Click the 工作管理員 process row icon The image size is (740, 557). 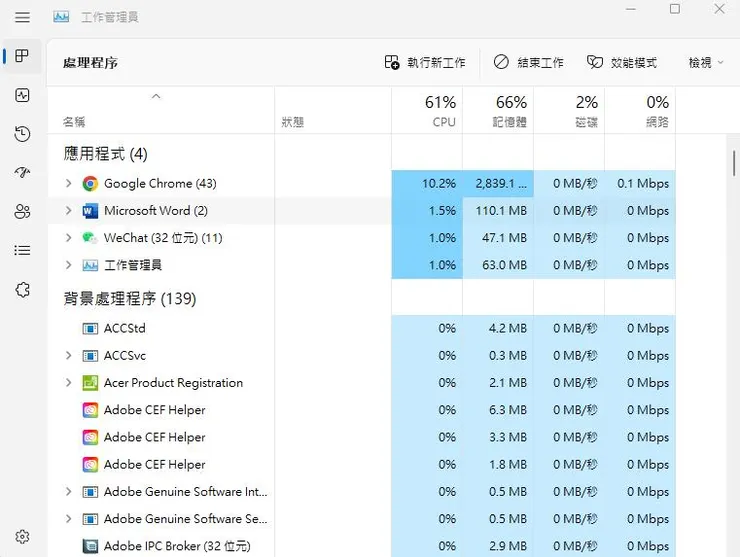click(x=90, y=265)
